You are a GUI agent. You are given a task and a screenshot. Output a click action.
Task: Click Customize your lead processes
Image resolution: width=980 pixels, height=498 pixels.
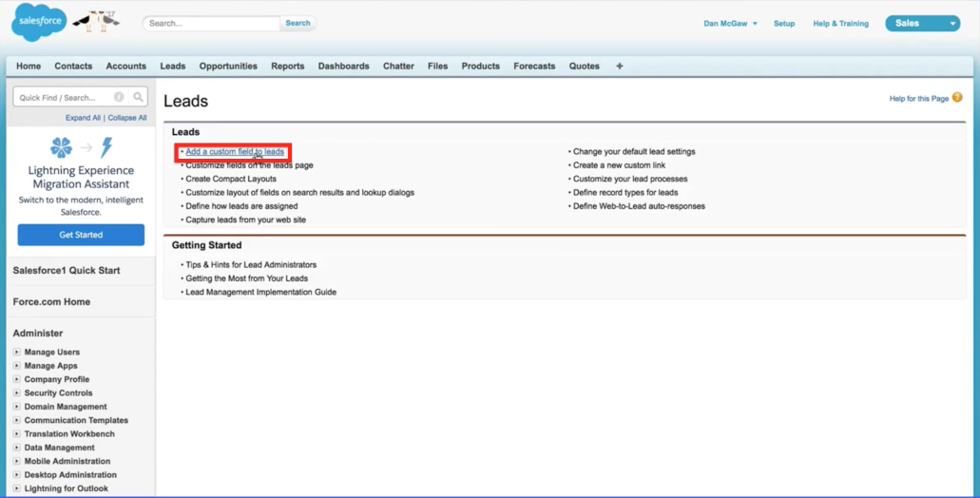(630, 179)
